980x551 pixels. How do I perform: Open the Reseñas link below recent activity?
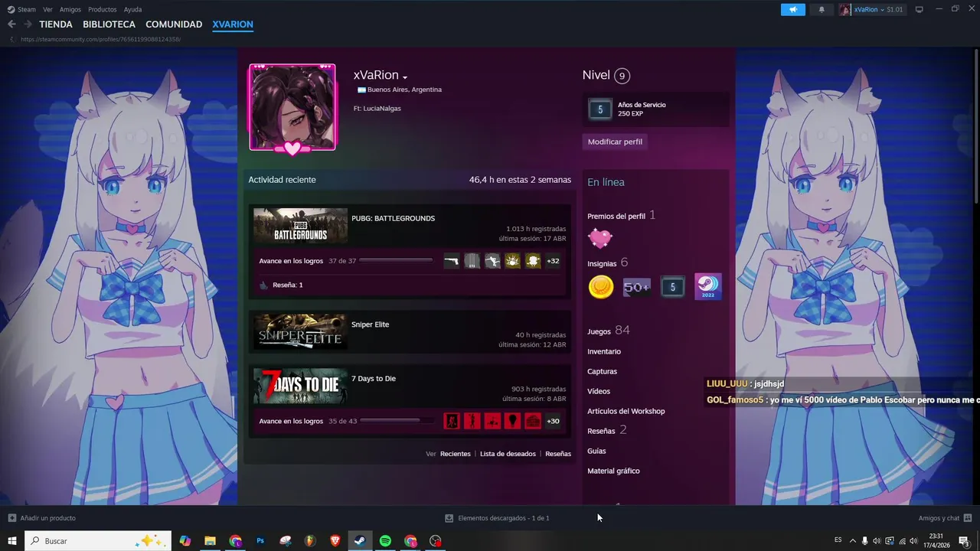pos(558,454)
